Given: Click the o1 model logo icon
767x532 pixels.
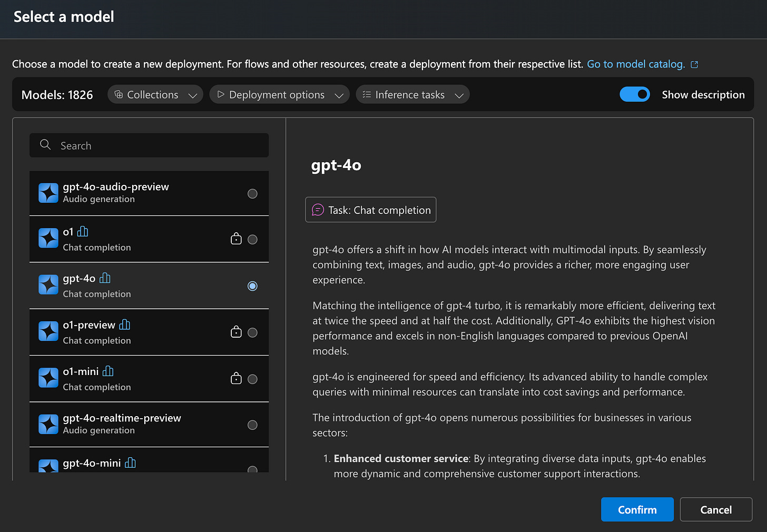Looking at the screenshot, I should tap(48, 238).
